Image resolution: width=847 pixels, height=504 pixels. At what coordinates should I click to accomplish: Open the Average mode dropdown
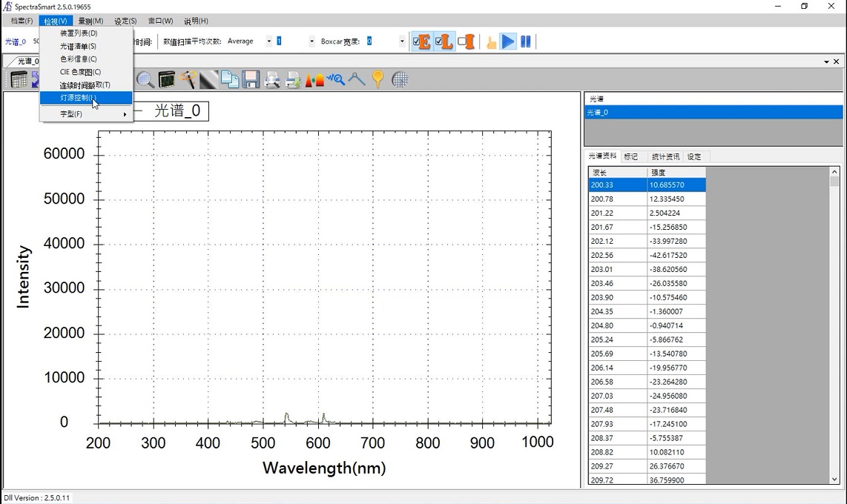[269, 41]
